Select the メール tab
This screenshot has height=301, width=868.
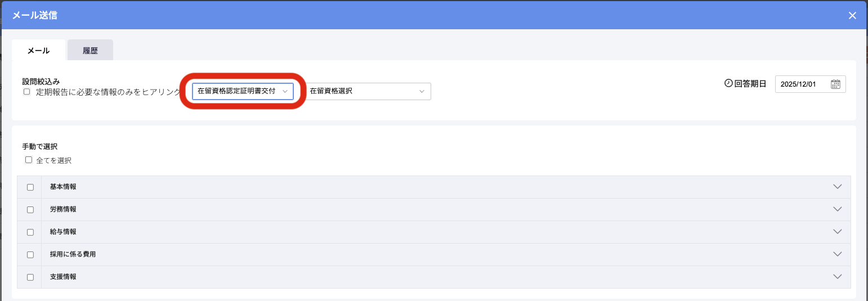tap(39, 50)
